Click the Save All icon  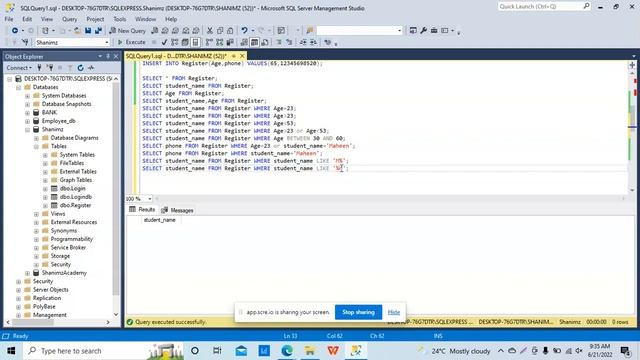pos(98,31)
